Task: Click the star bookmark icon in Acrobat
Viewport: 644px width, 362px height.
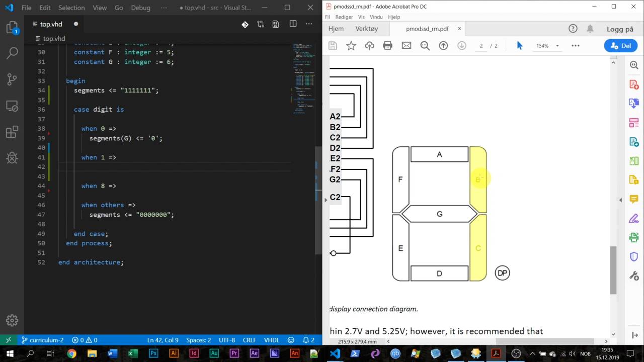Action: [x=351, y=46]
